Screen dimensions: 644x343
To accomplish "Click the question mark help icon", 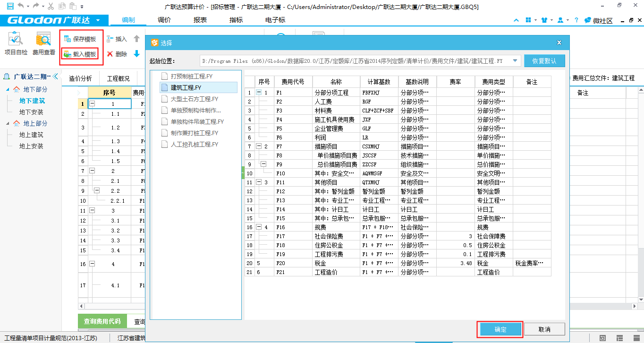I will point(576,20).
